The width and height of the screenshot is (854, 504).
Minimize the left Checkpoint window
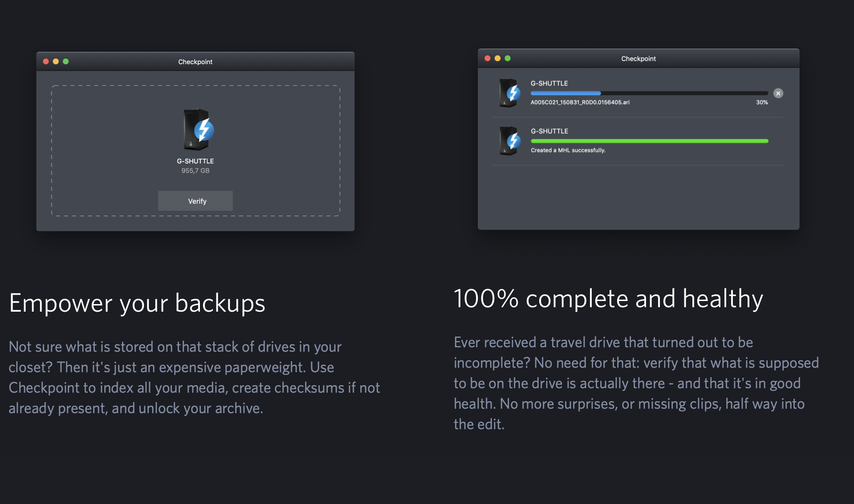[x=56, y=61]
